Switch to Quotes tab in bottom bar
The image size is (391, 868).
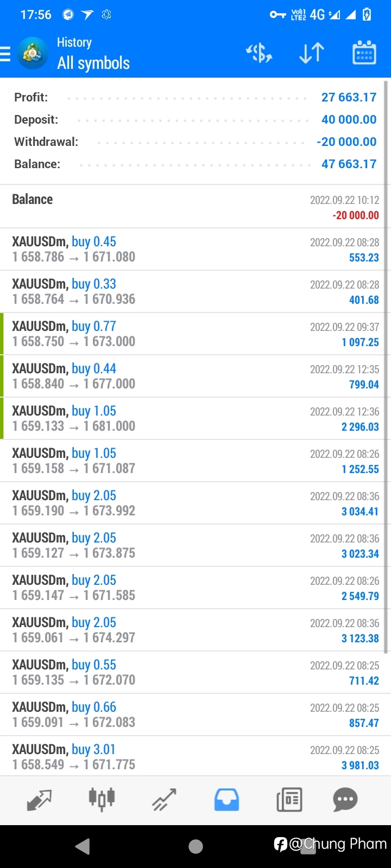[39, 800]
